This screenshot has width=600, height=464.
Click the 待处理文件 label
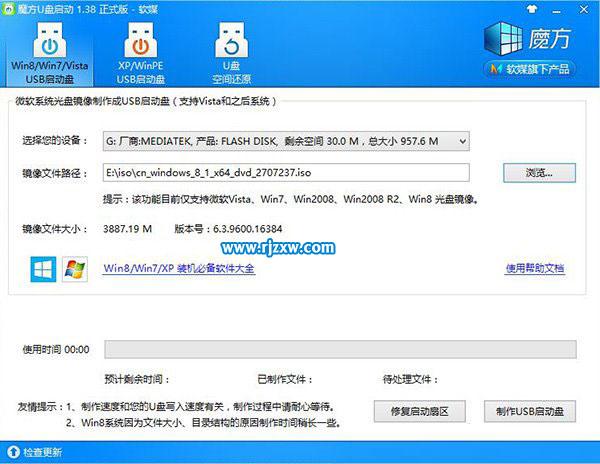pos(410,379)
